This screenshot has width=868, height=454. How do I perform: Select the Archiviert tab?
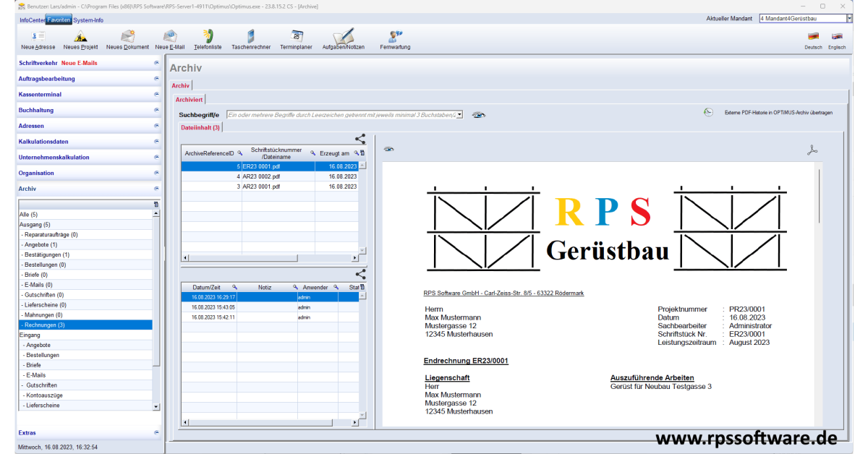click(x=189, y=99)
